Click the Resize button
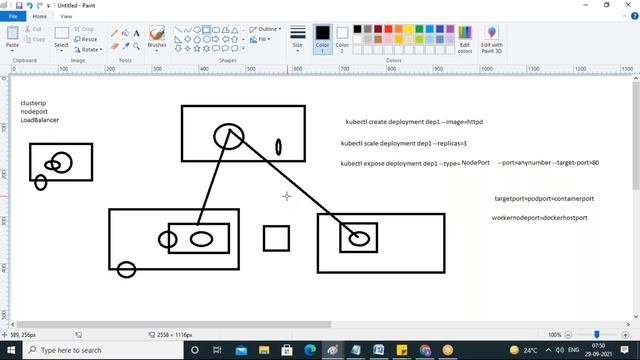This screenshot has height=360, width=640. [86, 39]
